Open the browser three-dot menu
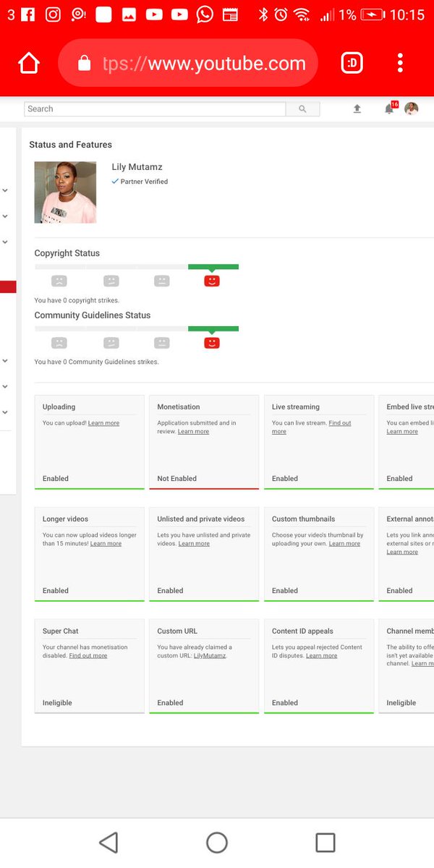434x868 pixels. click(x=400, y=63)
